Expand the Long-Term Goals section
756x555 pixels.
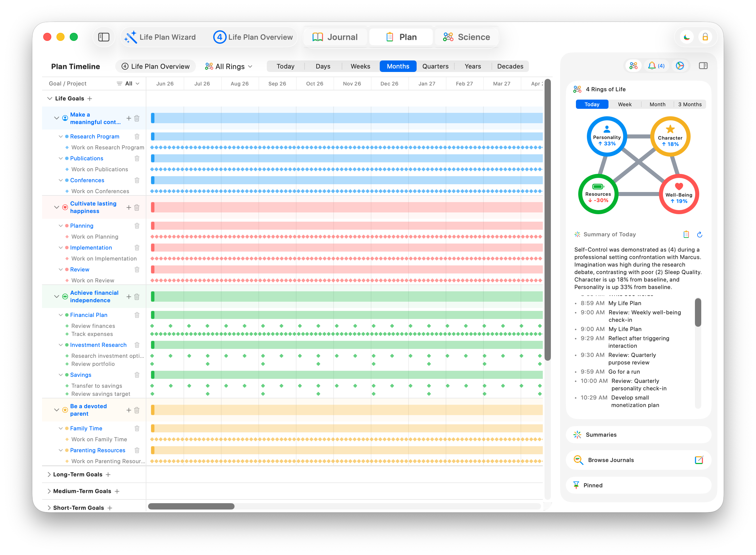(x=49, y=474)
